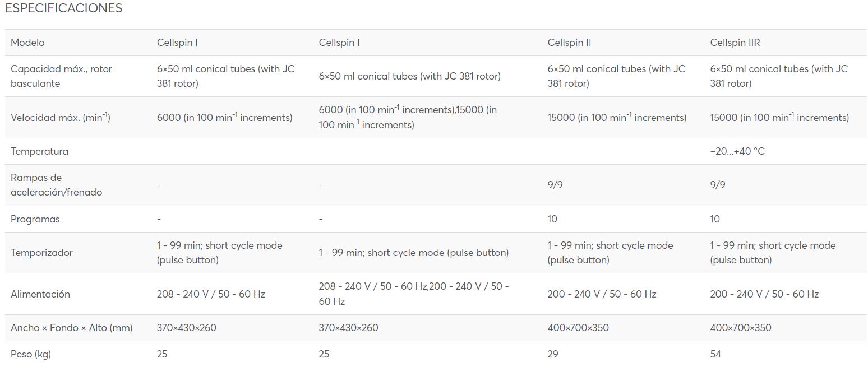Screen dimensions: 868x367
Task: Click the −20...+40 °C temperature value
Action: click(737, 151)
